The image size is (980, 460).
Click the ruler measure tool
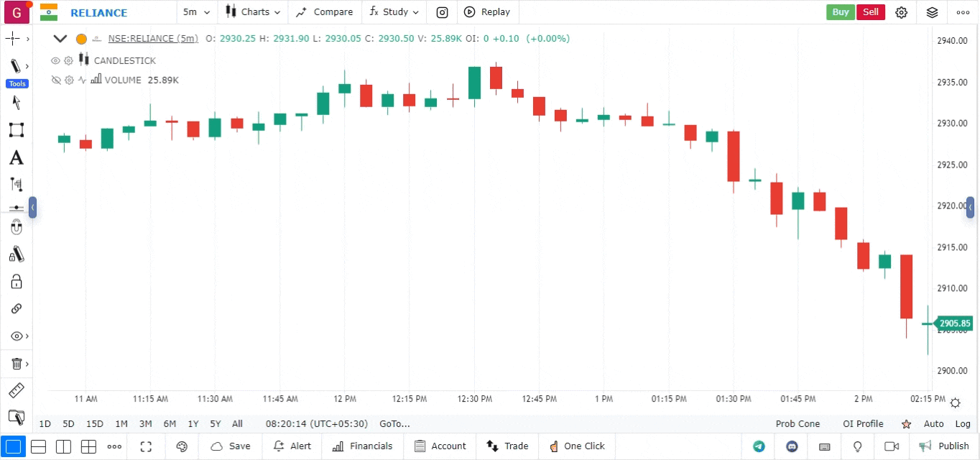pos(16,391)
